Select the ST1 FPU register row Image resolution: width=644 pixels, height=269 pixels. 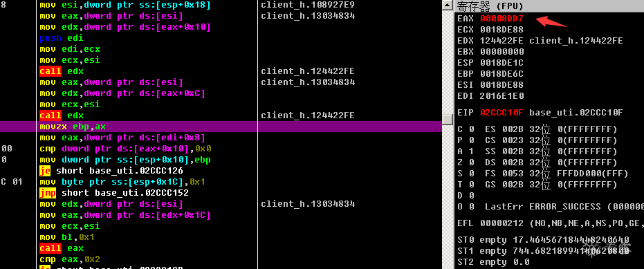543,251
